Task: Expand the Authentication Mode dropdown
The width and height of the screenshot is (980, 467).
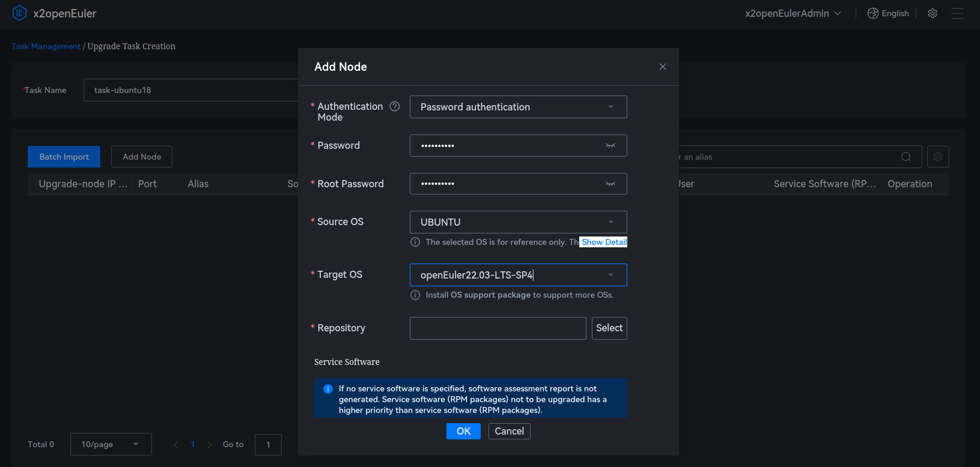Action: pos(611,107)
